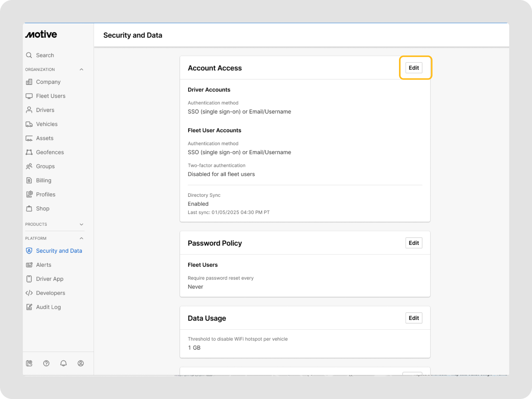The height and width of the screenshot is (399, 532).
Task: Click the Search magnifier icon
Action: [x=29, y=55]
